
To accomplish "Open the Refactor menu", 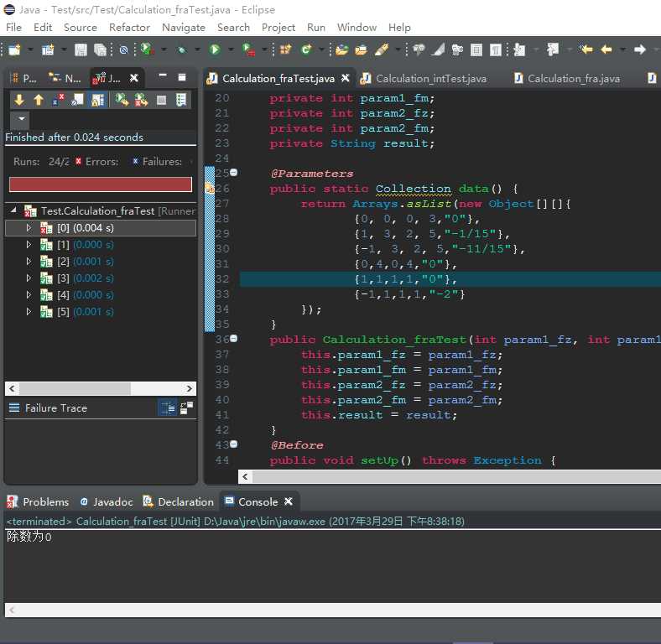I will coord(129,28).
